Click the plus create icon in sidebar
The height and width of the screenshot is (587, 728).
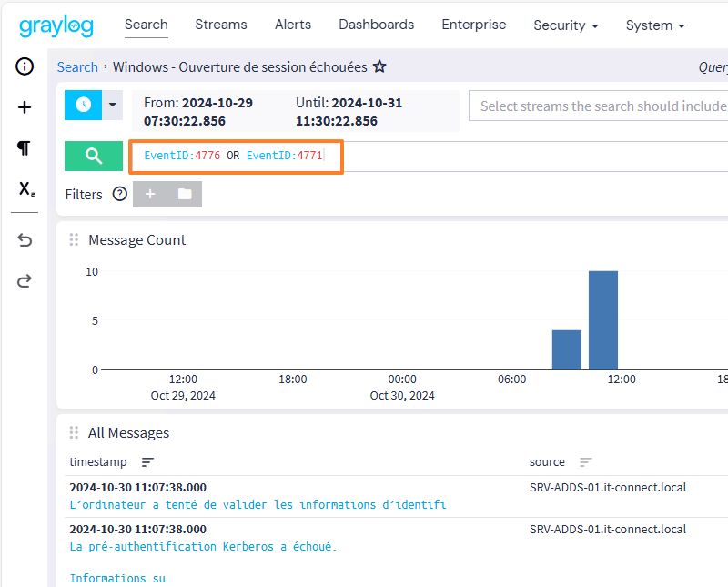pos(25,107)
